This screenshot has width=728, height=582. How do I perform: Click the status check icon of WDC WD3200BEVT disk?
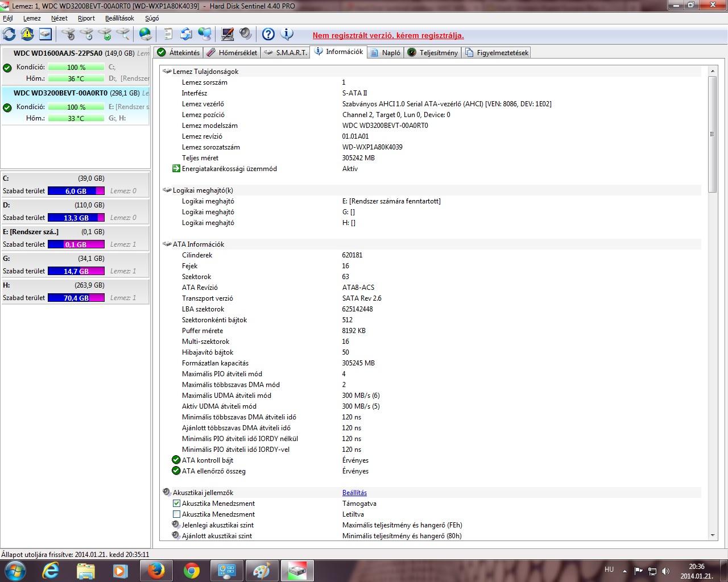pos(7,107)
